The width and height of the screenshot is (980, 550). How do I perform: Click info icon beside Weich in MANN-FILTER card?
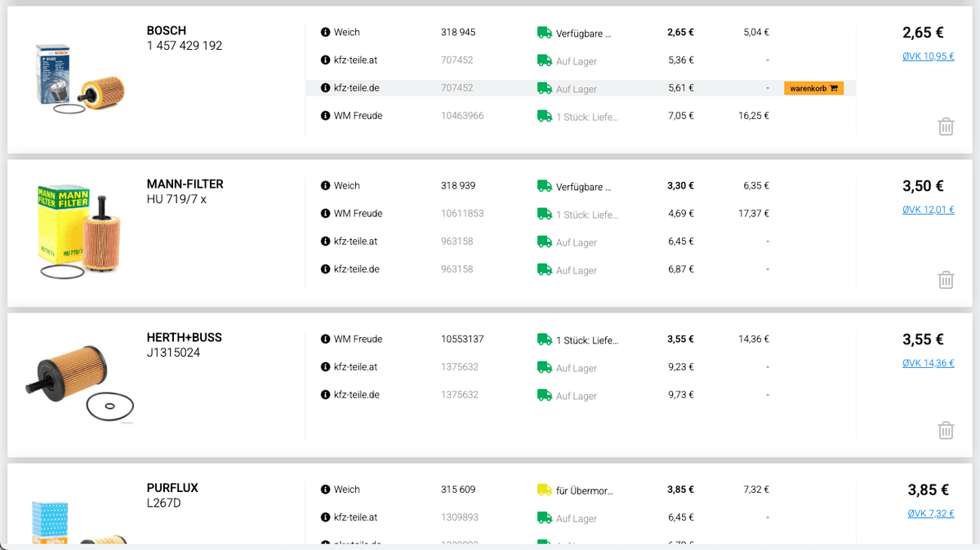(x=325, y=186)
